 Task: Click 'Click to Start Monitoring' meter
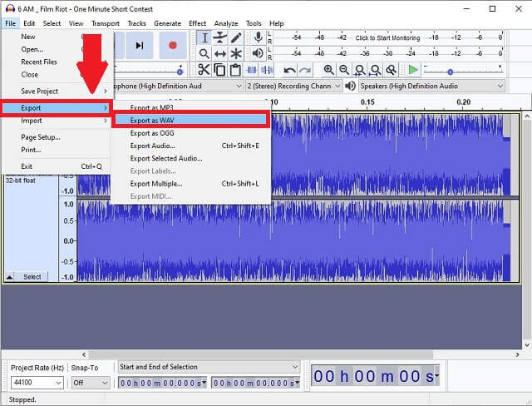pyautogui.click(x=387, y=37)
